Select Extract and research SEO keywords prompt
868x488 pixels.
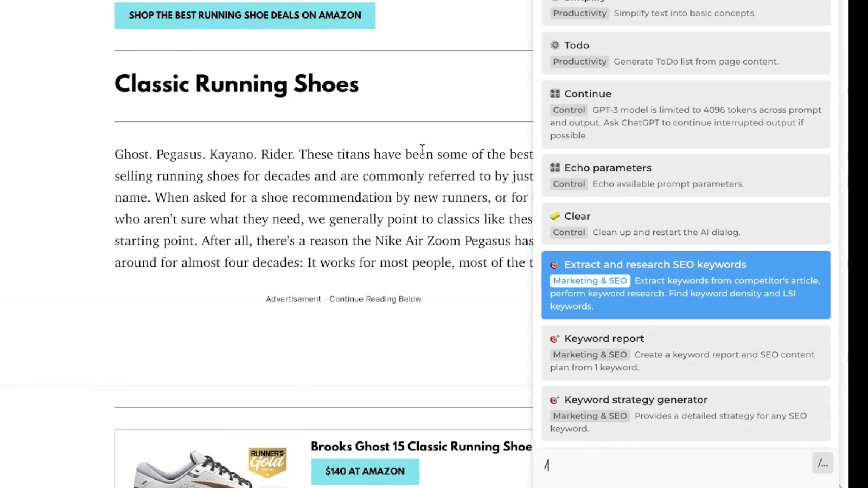[x=686, y=285]
